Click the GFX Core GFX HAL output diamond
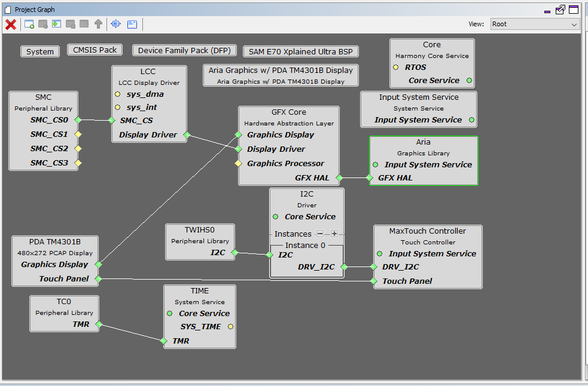 coord(339,177)
